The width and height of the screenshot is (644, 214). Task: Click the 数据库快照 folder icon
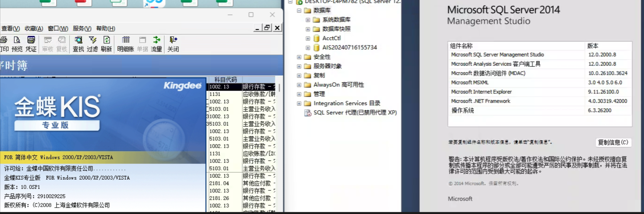tap(316, 29)
